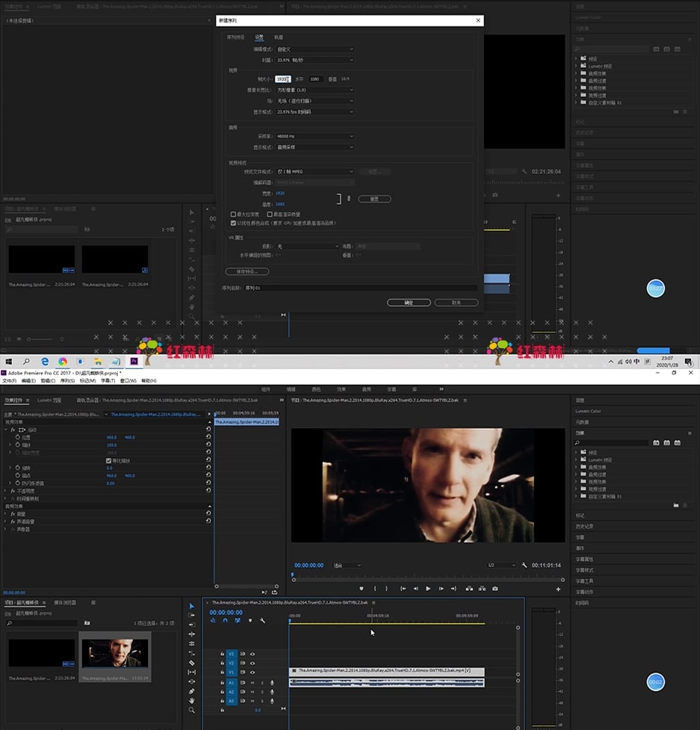Select Track Select Forward tool in lower window
700x730 pixels.
coord(192,615)
